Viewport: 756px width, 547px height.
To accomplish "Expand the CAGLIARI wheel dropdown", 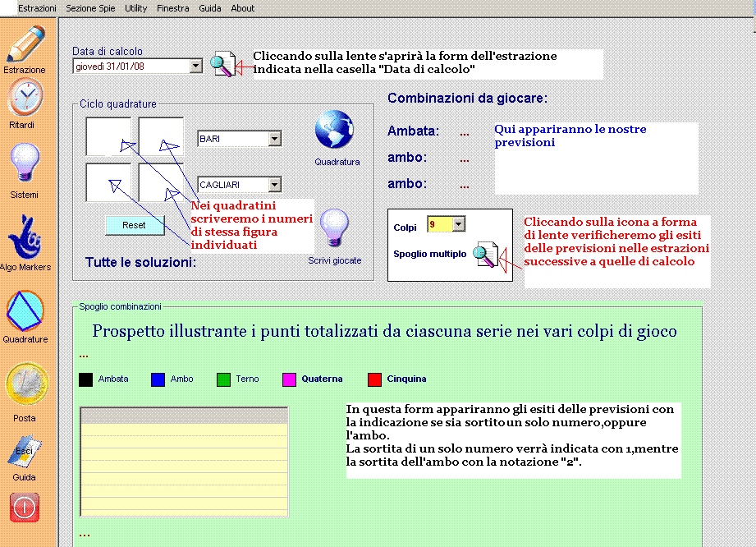I will tap(274, 185).
